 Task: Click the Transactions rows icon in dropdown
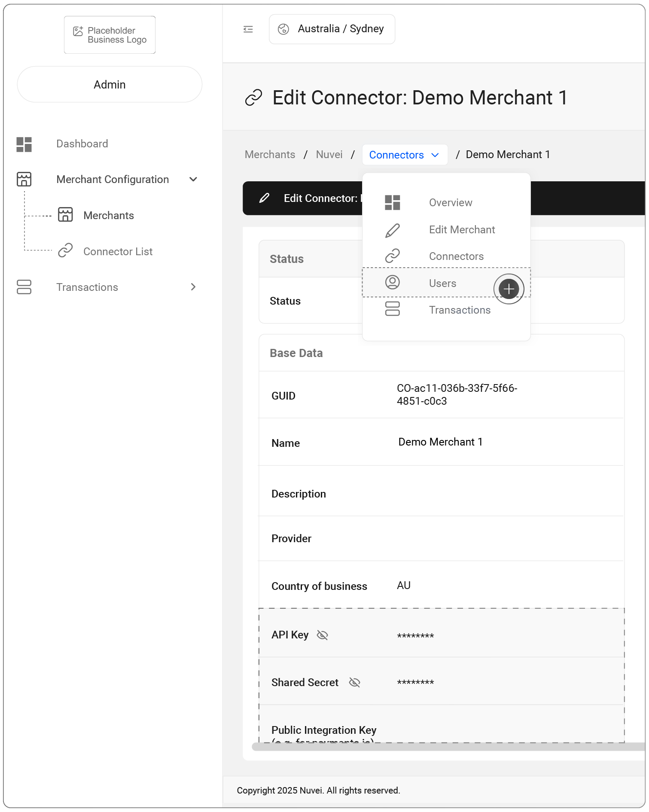tap(393, 308)
